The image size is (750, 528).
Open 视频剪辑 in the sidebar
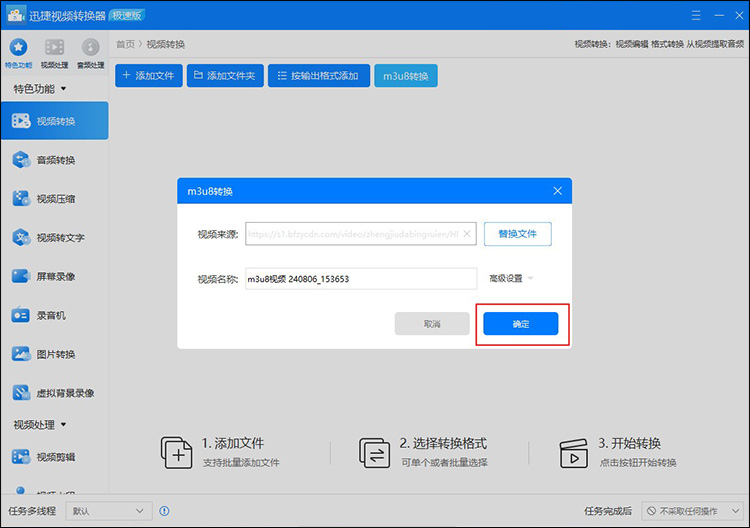point(55,457)
